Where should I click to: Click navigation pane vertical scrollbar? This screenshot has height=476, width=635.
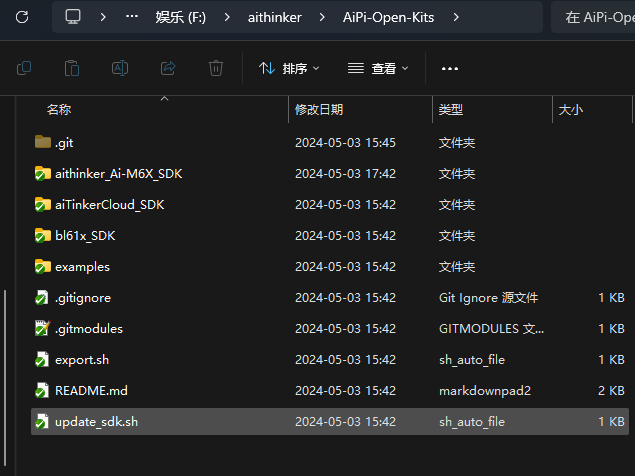pyautogui.click(x=5, y=378)
